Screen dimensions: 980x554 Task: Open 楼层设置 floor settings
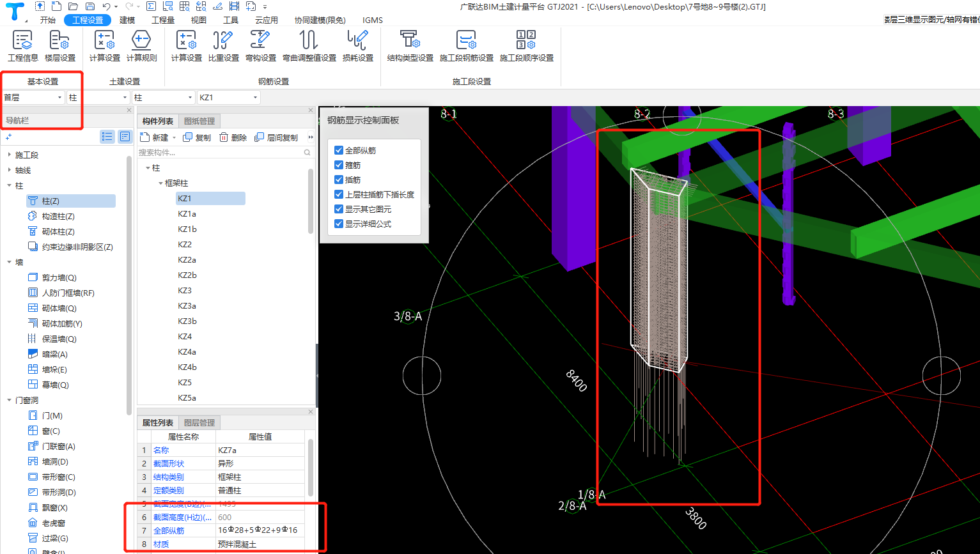[x=60, y=46]
